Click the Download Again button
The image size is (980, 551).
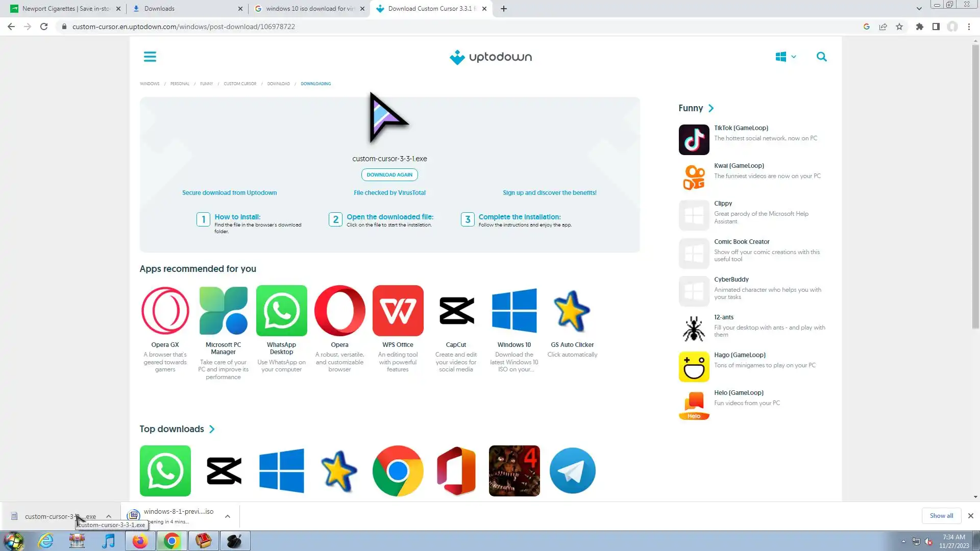[389, 174]
